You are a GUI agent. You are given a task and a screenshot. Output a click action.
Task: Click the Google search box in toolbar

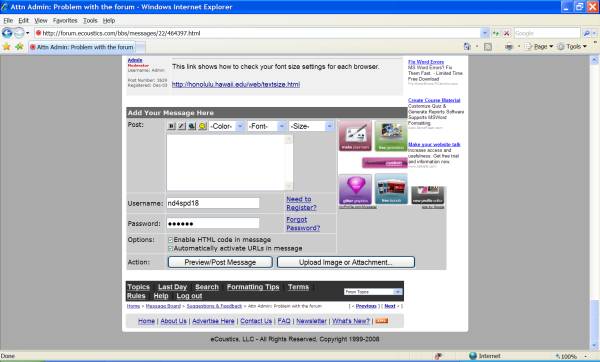(x=547, y=33)
